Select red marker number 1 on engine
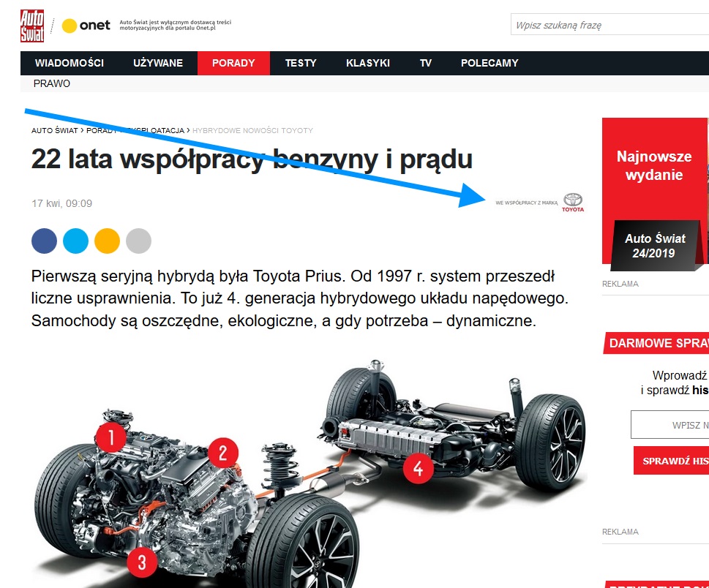This screenshot has height=588, width=709. (x=110, y=437)
